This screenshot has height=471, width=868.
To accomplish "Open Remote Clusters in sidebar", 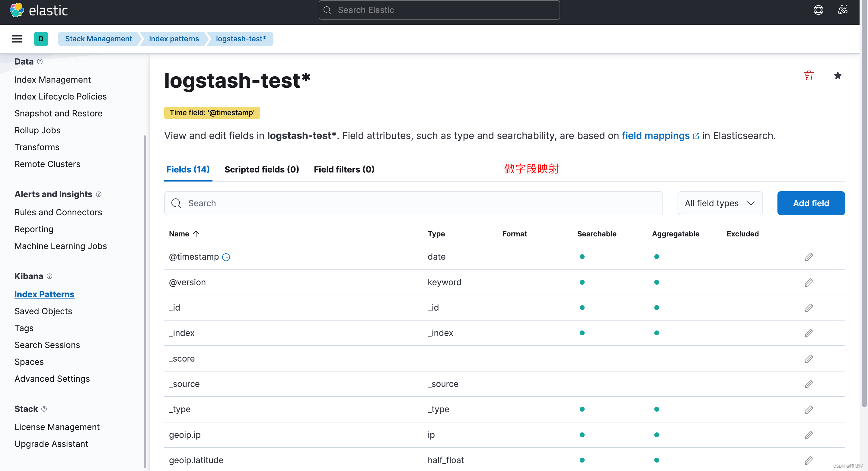I will [x=47, y=164].
